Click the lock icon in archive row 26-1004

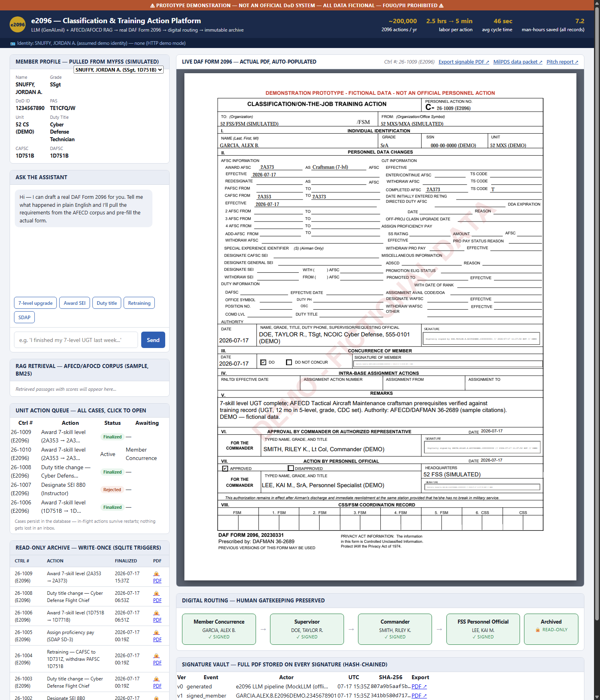(x=156, y=656)
